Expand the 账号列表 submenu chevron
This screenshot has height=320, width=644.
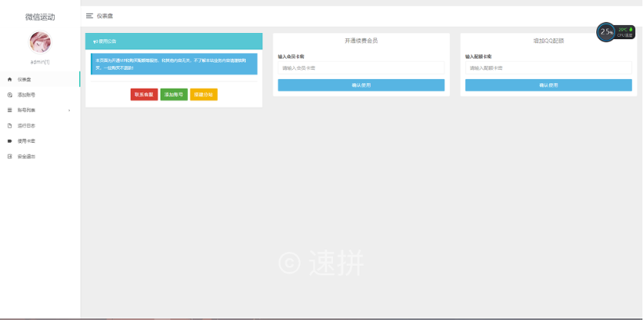[69, 111]
